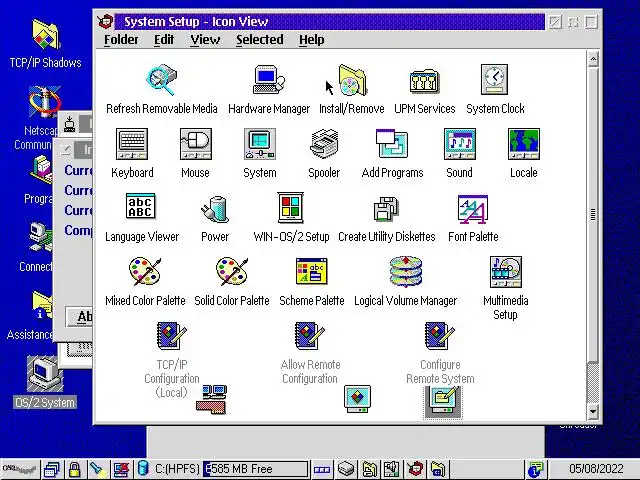Open the UPM Services icon
The width and height of the screenshot is (640, 480).
click(424, 81)
